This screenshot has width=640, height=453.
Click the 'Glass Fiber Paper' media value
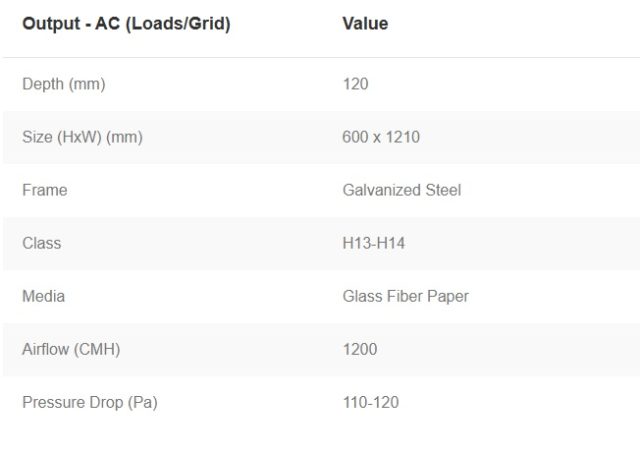(x=405, y=296)
